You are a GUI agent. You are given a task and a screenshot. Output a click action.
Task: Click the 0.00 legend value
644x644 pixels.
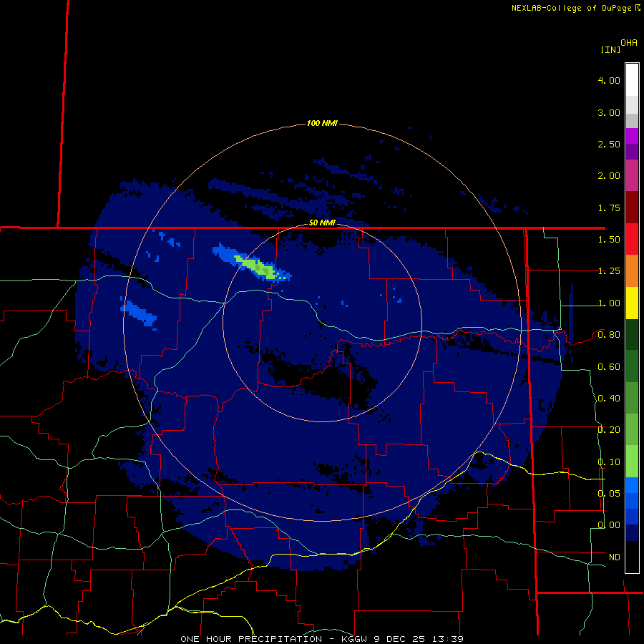tap(609, 525)
